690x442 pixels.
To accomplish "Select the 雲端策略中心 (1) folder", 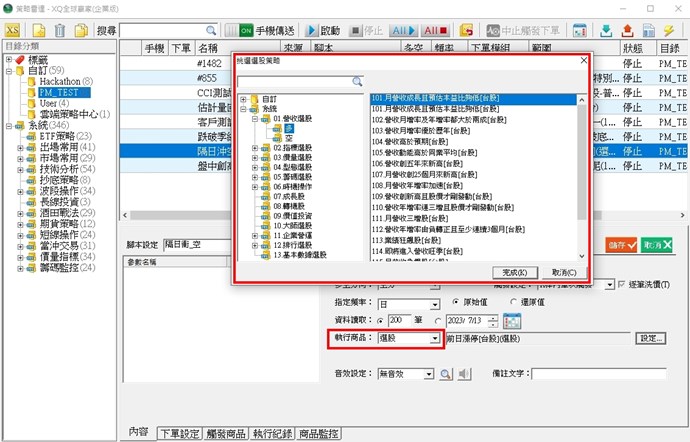I will [x=74, y=114].
